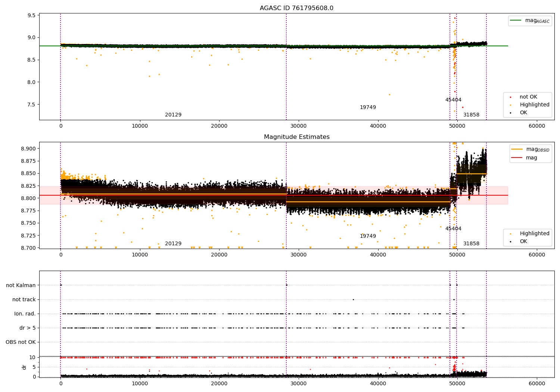
Task: Click the 'Ion. rad.' row label
Action: click(x=25, y=314)
